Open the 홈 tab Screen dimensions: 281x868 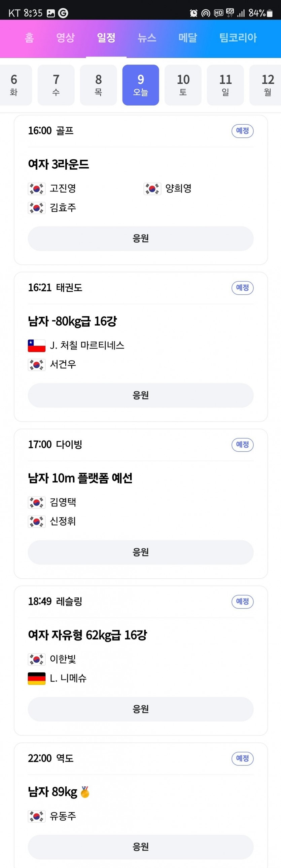(x=30, y=37)
